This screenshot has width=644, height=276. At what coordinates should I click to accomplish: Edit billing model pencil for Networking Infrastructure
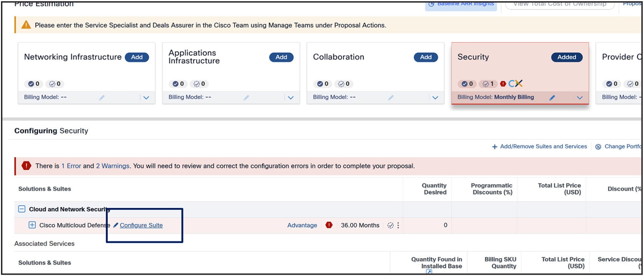coord(102,98)
